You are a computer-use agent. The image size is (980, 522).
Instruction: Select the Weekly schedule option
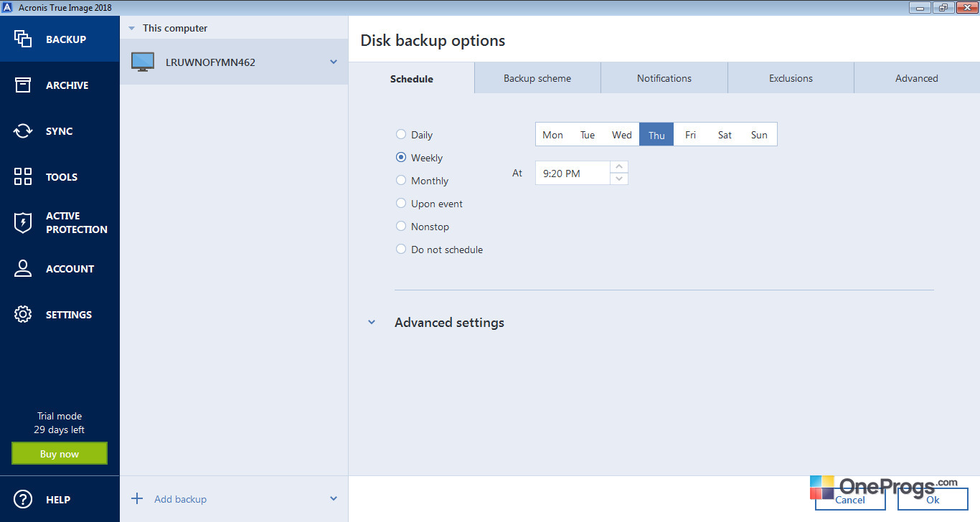click(401, 158)
